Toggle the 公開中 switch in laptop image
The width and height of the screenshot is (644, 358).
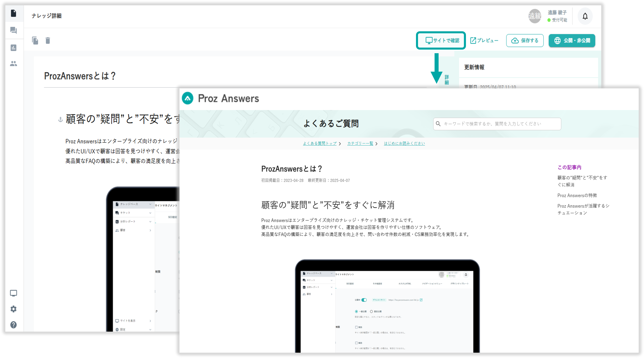click(x=364, y=300)
